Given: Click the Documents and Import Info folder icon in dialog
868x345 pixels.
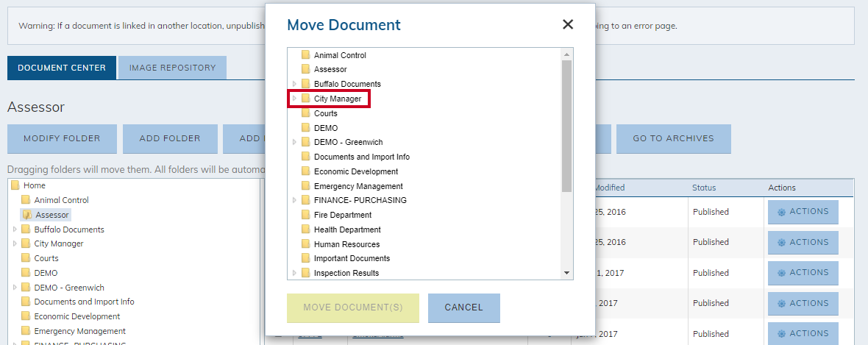Looking at the screenshot, I should click(x=305, y=157).
